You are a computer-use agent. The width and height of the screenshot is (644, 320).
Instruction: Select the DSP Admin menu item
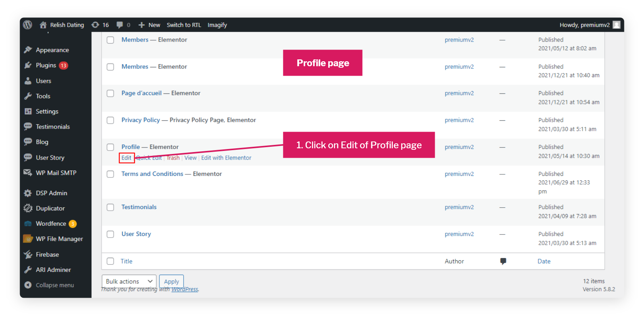tap(51, 193)
